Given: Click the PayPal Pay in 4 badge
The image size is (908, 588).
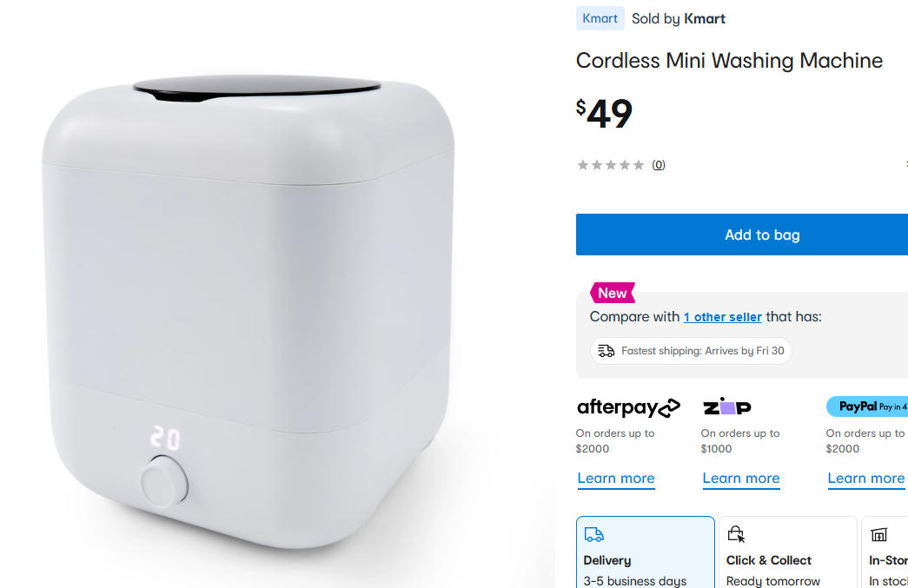Looking at the screenshot, I should tap(867, 406).
